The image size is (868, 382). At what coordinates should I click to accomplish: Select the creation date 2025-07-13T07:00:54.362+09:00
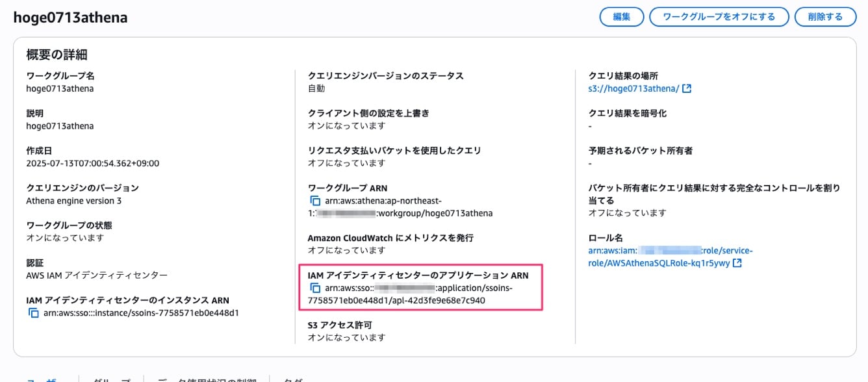93,163
